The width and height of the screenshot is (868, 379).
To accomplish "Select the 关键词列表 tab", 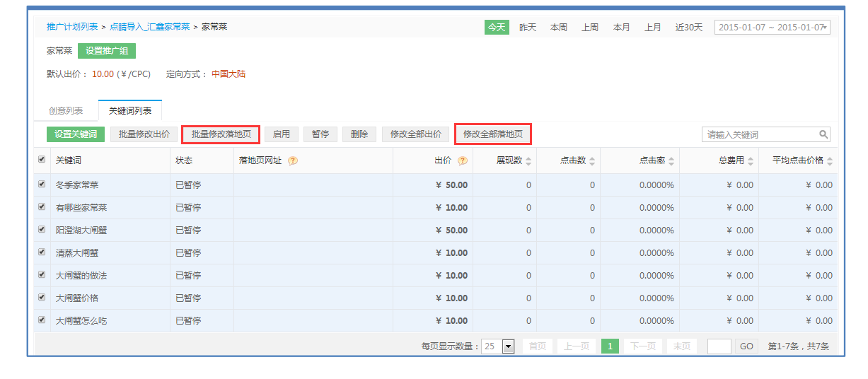I will [130, 111].
